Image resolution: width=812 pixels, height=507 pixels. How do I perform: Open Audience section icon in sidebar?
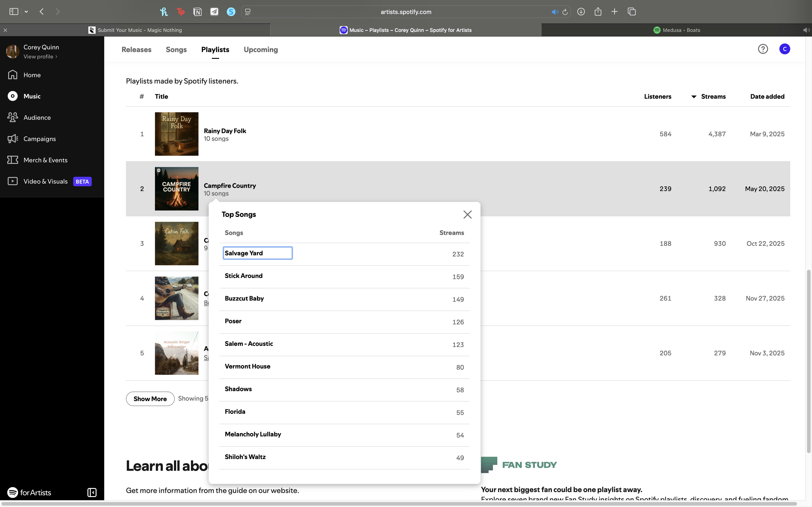(12, 117)
